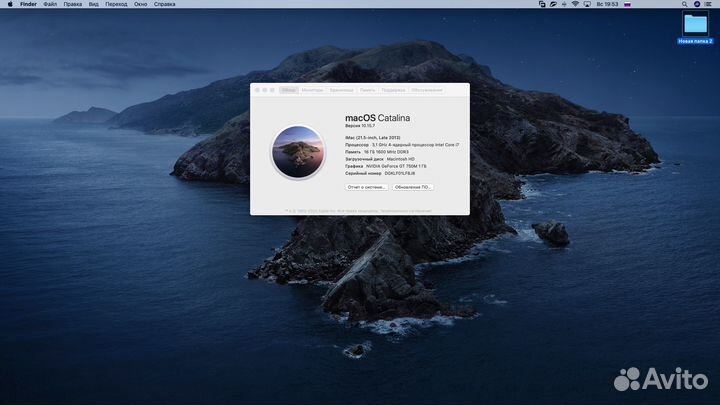Click the Siri icon in menu bar
The width and height of the screenshot is (720, 405).
coord(697,4)
